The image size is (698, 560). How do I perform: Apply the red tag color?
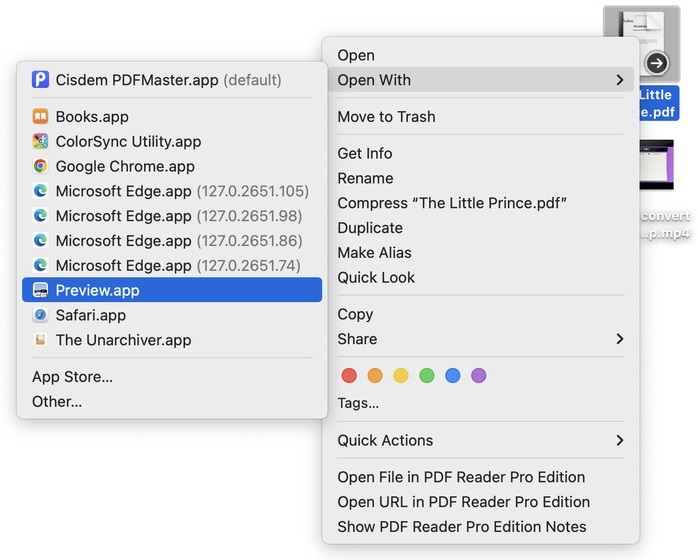pos(349,375)
